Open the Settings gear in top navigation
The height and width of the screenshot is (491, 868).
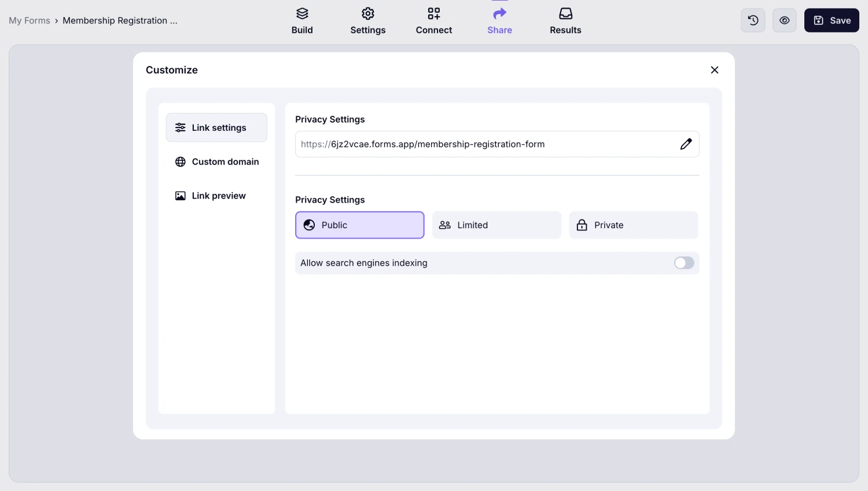coord(368,20)
